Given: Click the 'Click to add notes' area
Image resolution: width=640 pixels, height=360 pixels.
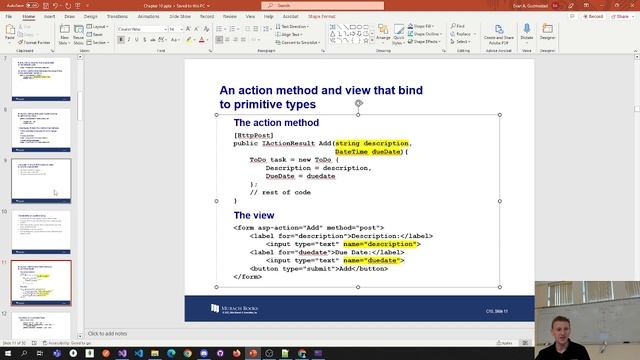Looking at the screenshot, I should pyautogui.click(x=107, y=333).
